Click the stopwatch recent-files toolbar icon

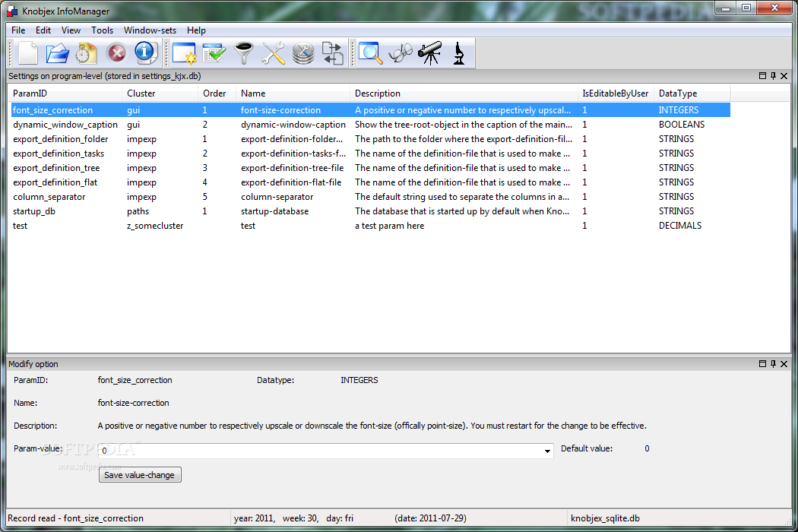(x=87, y=53)
